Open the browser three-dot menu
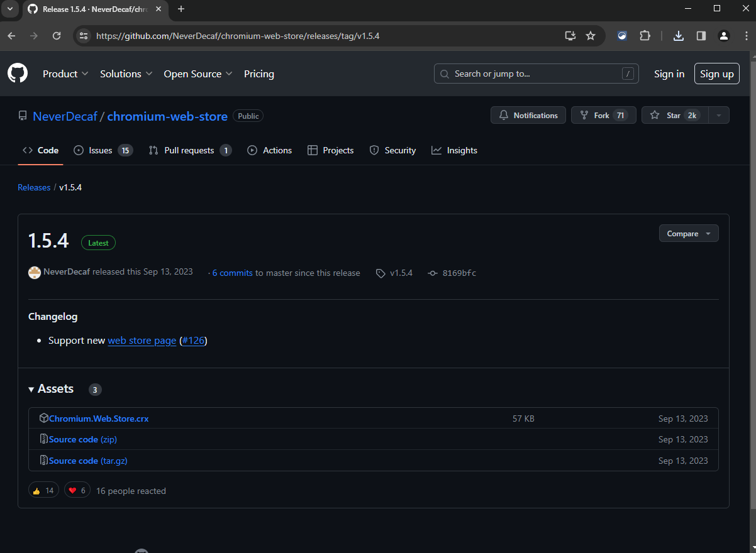756x553 pixels. (747, 36)
